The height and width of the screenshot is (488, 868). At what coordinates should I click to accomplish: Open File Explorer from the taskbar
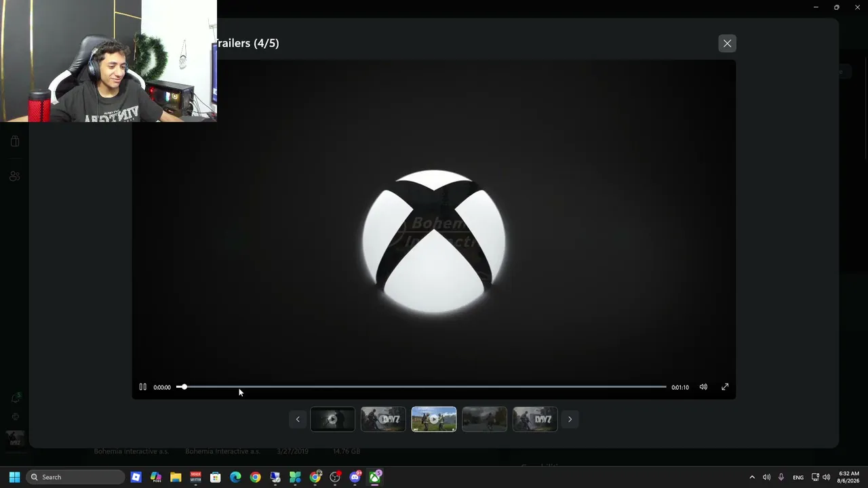(x=176, y=477)
